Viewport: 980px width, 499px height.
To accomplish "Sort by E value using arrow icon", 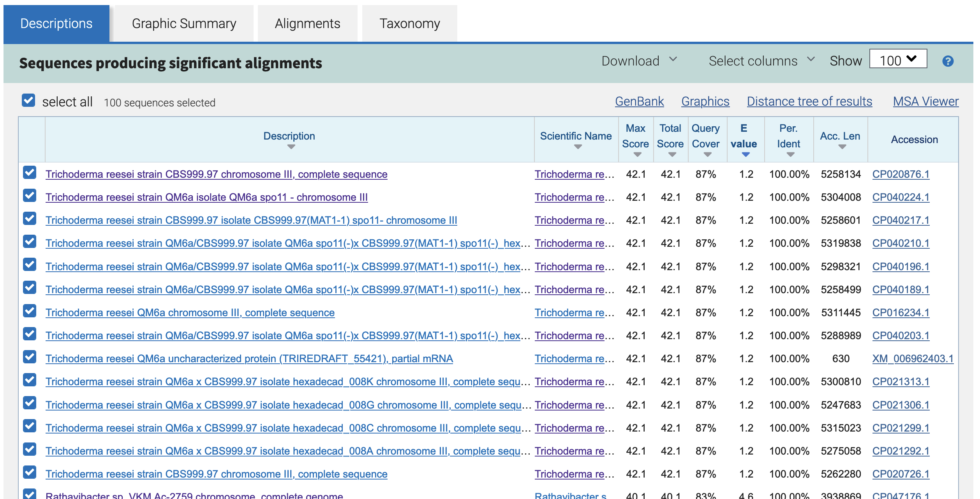I will (x=745, y=155).
